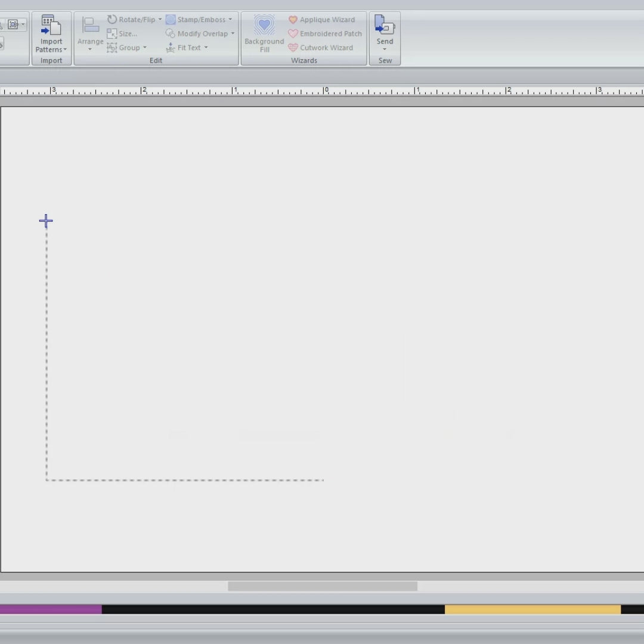Click the zero mark on horizontal ruler

click(326, 91)
